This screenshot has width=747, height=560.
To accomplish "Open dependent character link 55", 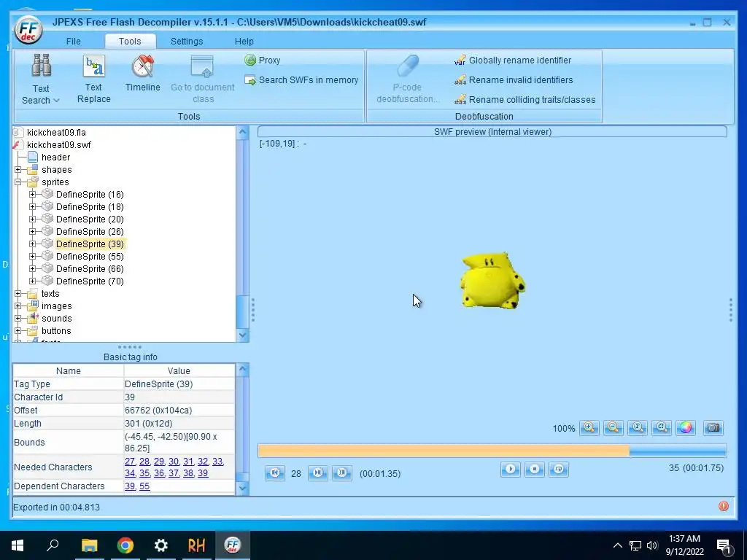I will 144,486.
